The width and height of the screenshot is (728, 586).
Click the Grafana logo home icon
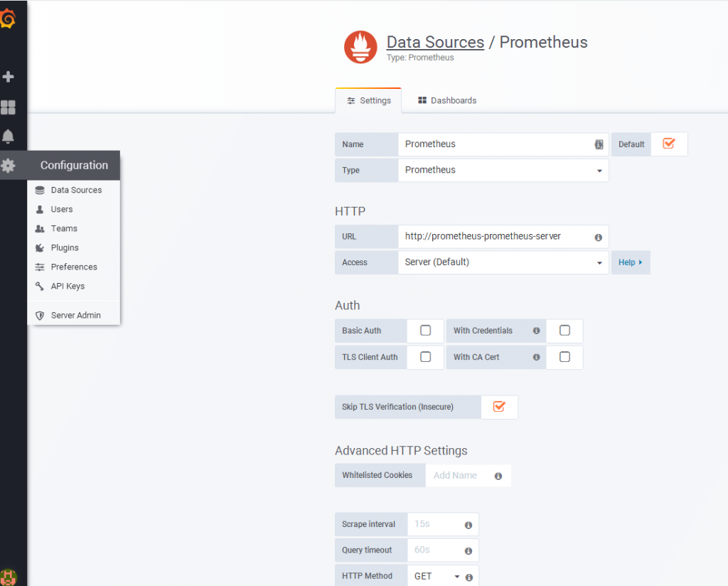[7, 18]
